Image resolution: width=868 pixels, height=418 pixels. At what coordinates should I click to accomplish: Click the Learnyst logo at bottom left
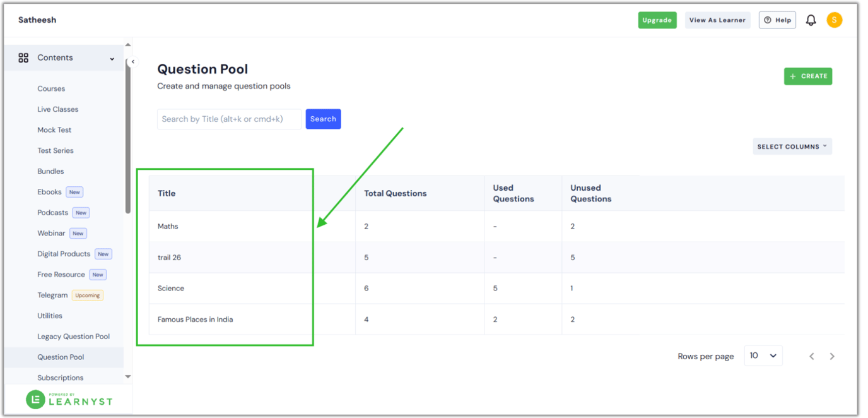[69, 400]
